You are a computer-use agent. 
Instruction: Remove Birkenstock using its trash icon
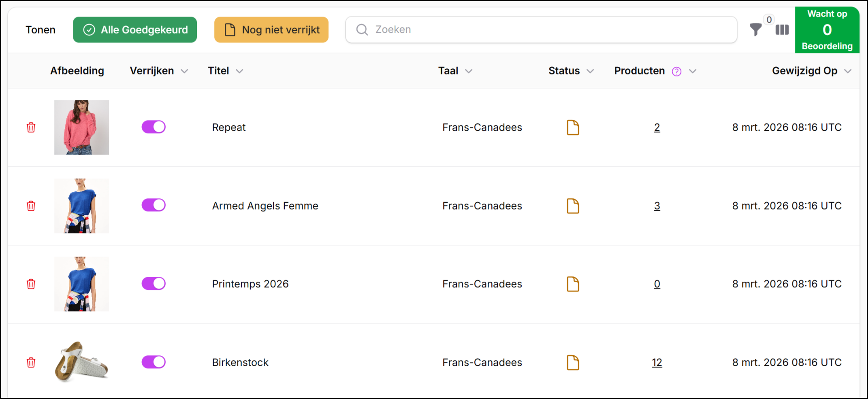[31, 362]
